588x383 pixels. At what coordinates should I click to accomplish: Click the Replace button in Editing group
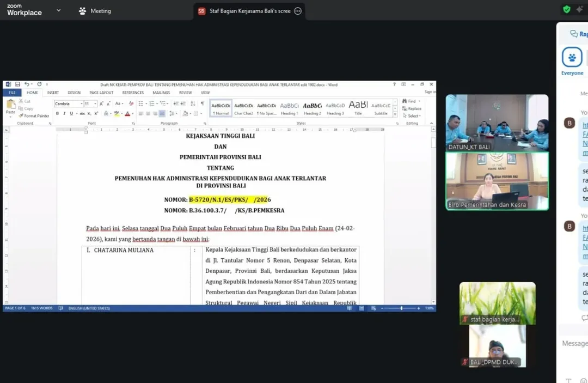click(x=412, y=108)
